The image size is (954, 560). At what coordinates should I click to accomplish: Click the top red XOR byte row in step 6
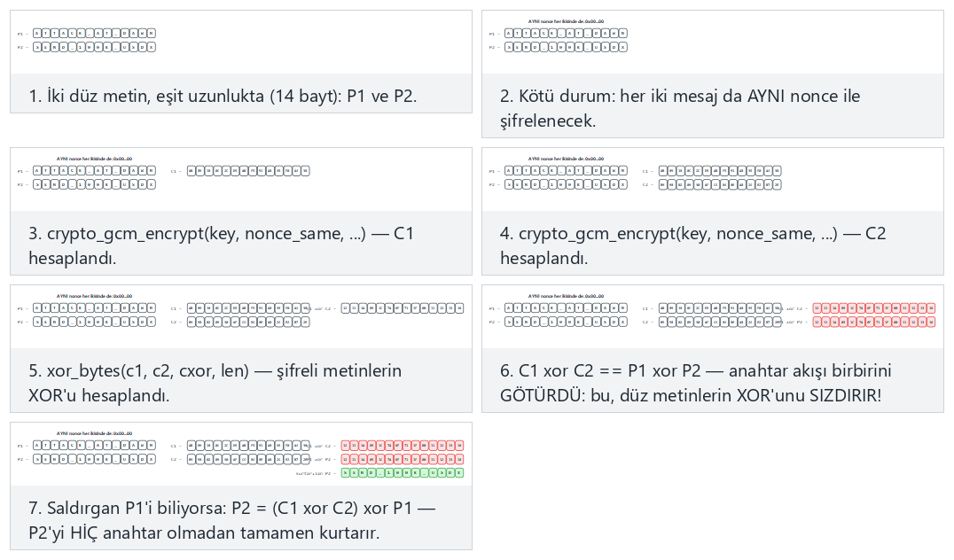click(873, 308)
